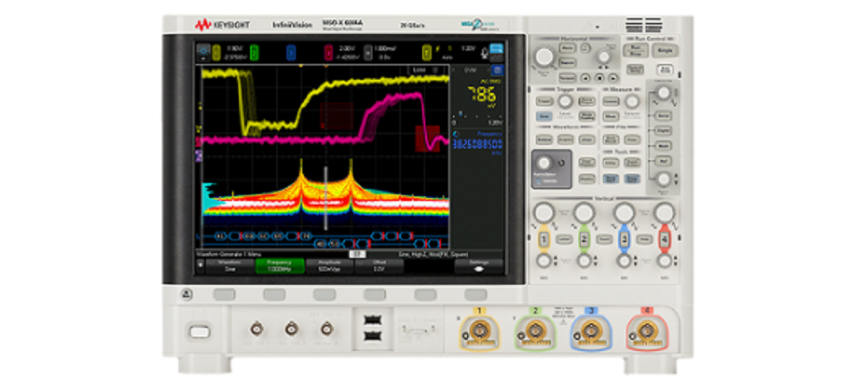This screenshot has width=868, height=388.
Task: Tap channel 3 blue BNC input connector
Action: (x=591, y=331)
